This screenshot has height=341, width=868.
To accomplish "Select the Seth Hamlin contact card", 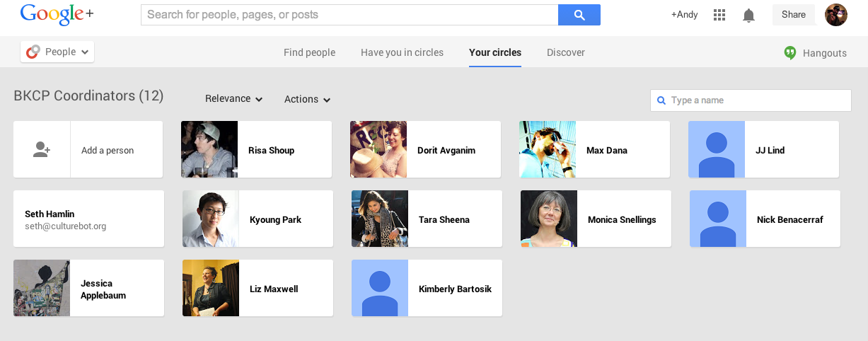I will coord(88,219).
